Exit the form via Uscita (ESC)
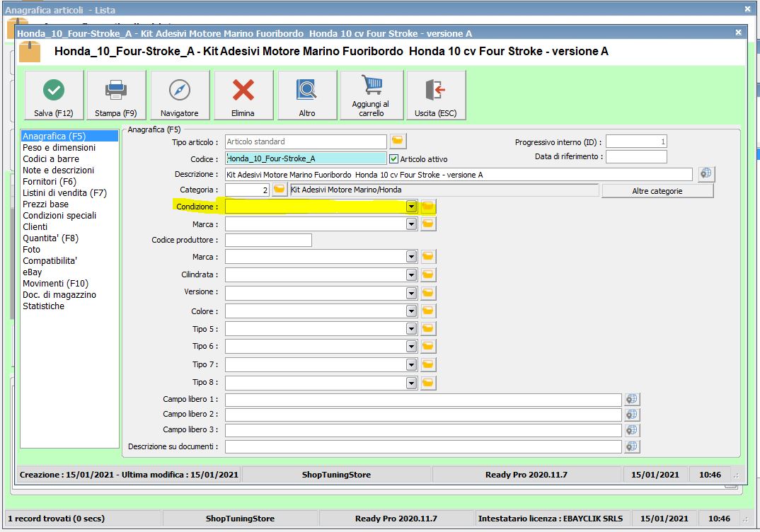Screen dimensions: 760x532 [x=436, y=95]
